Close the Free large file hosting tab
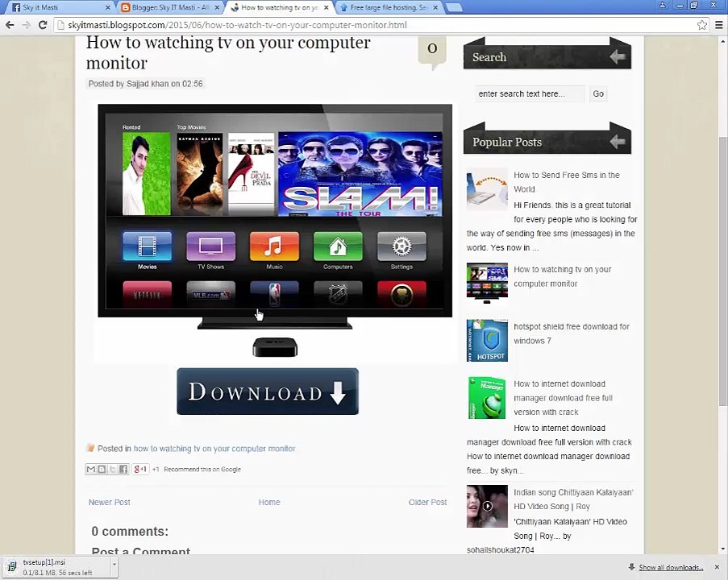Screen dimensions: 728x580 click(435, 7)
